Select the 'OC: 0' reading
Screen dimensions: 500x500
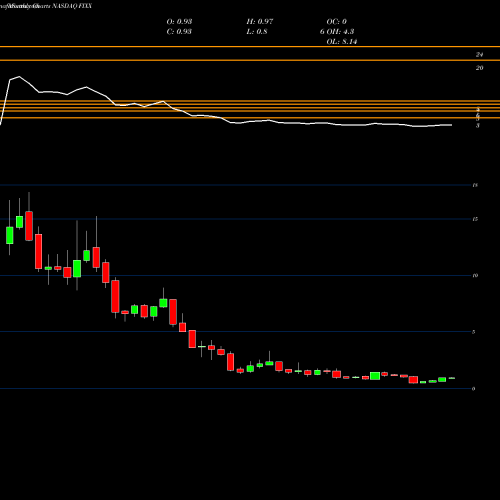coord(336,21)
